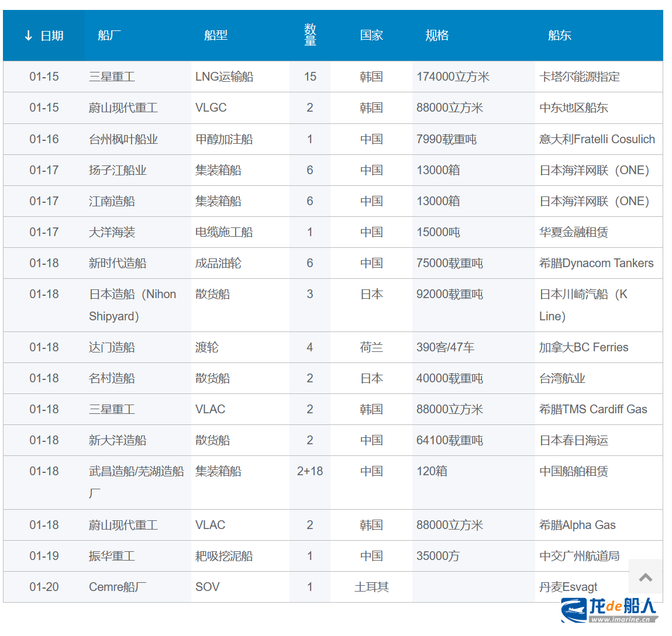Viewport: 672px width, 636px height.
Task: Sort table by 船厂 column header
Action: point(109,36)
